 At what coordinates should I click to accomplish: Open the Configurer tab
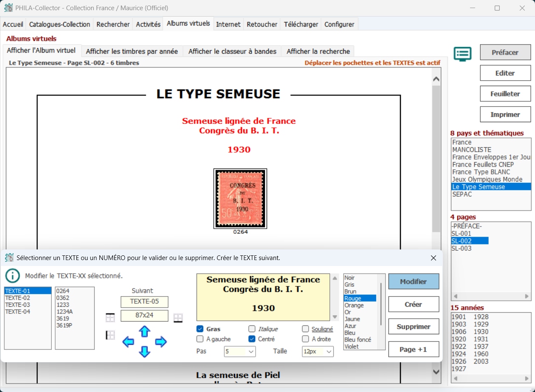pyautogui.click(x=339, y=24)
